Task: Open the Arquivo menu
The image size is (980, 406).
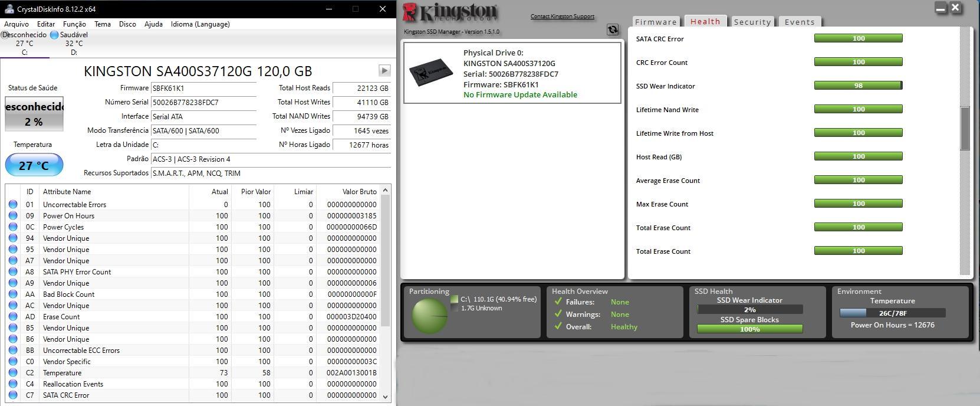Action: (17, 24)
